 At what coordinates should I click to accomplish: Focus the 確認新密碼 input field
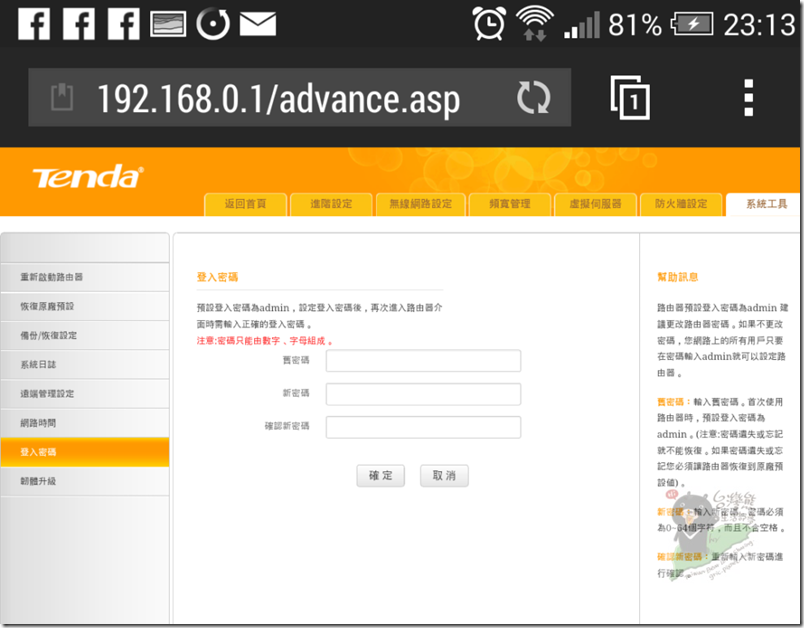point(424,428)
